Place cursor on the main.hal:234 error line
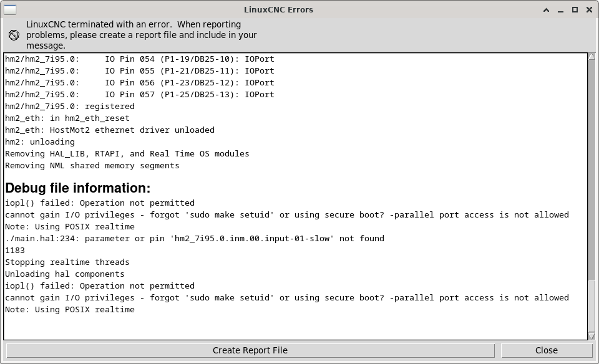This screenshot has height=364, width=599. [195, 239]
